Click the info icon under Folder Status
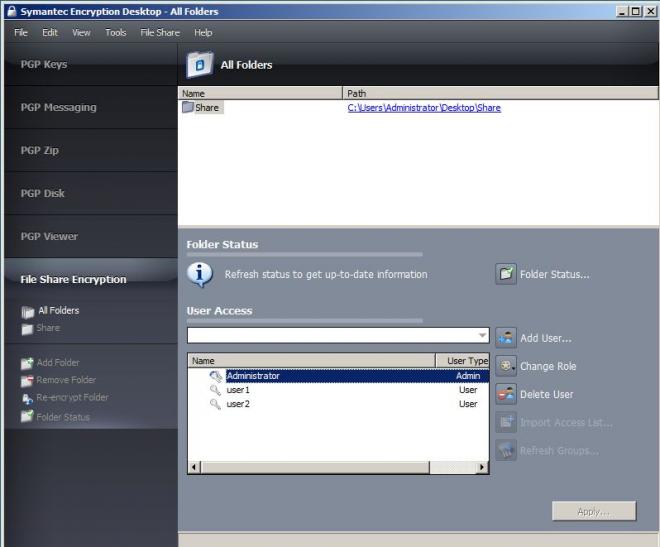 (200, 274)
